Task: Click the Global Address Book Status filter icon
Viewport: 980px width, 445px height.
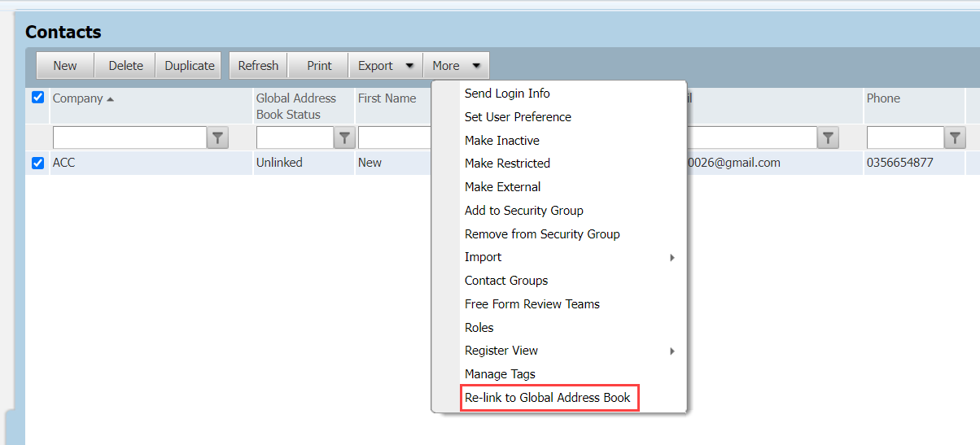Action: pos(344,138)
